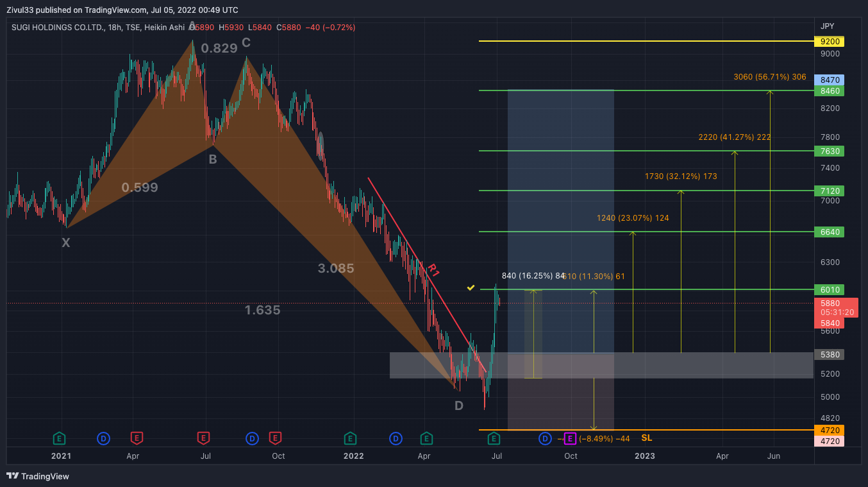Click the dividend icon between 2021 and Apr 2021

tap(103, 438)
